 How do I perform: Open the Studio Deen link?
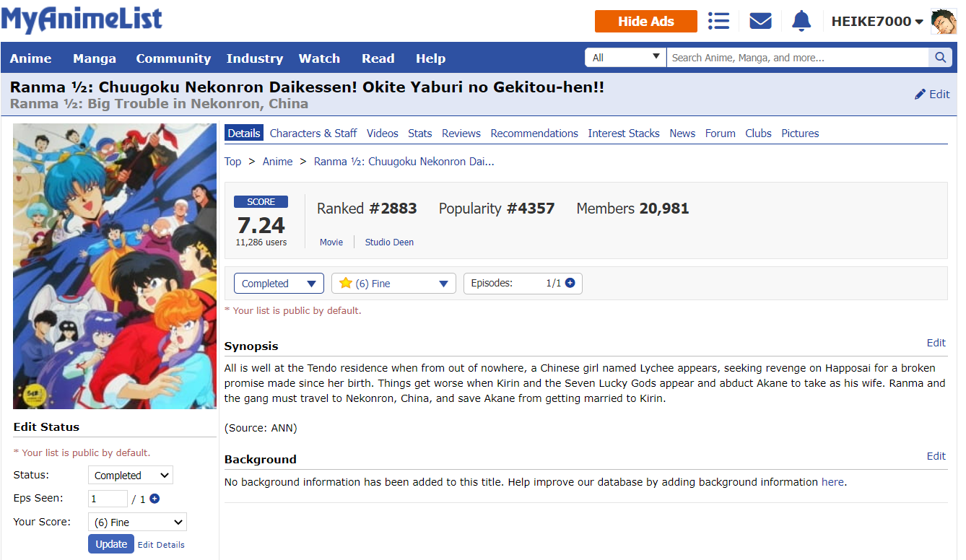(389, 242)
